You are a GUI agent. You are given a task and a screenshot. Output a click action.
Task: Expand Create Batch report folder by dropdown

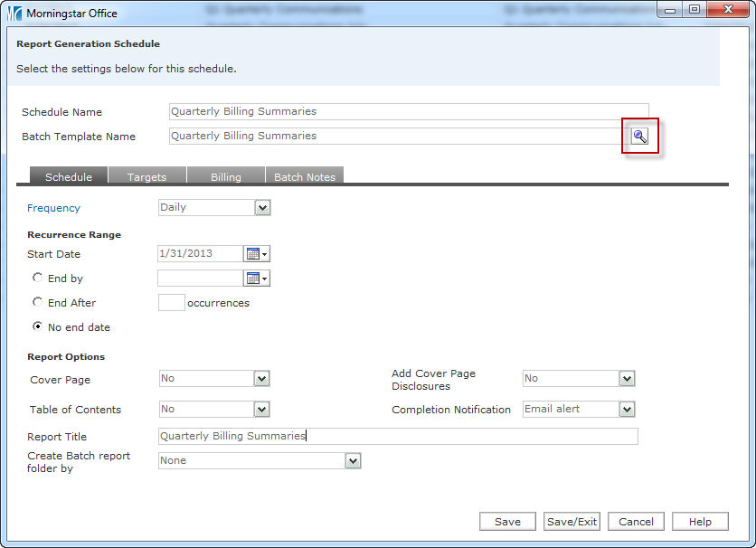(x=353, y=461)
